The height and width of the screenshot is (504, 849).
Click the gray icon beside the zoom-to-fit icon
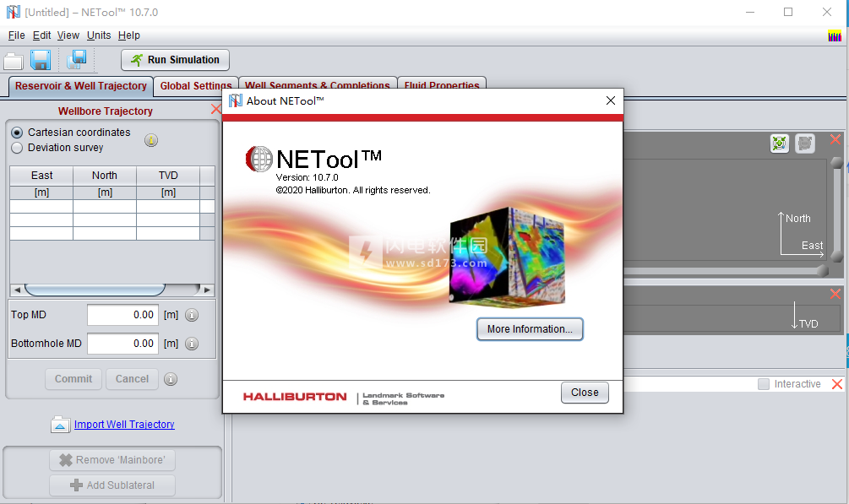[x=805, y=144]
